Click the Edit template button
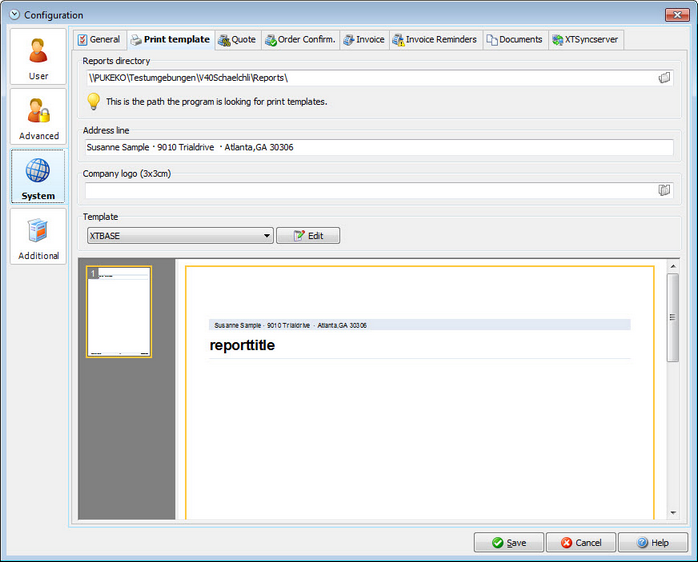Screen dimensions: 698x562 point(308,236)
